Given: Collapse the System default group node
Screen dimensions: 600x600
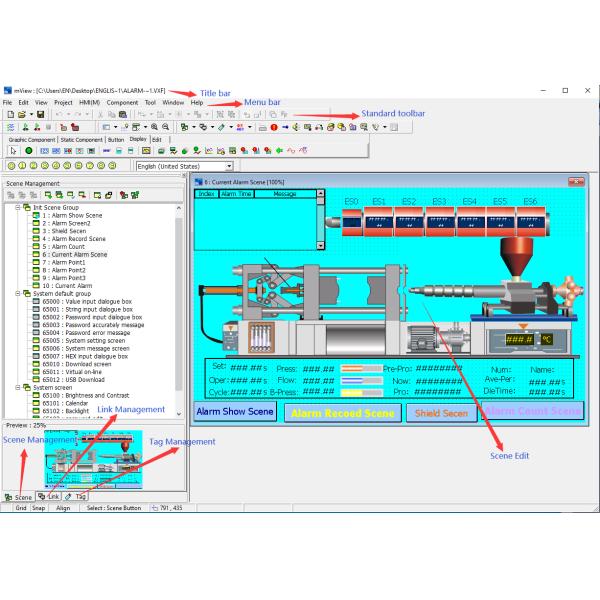Looking at the screenshot, I should tap(17, 294).
